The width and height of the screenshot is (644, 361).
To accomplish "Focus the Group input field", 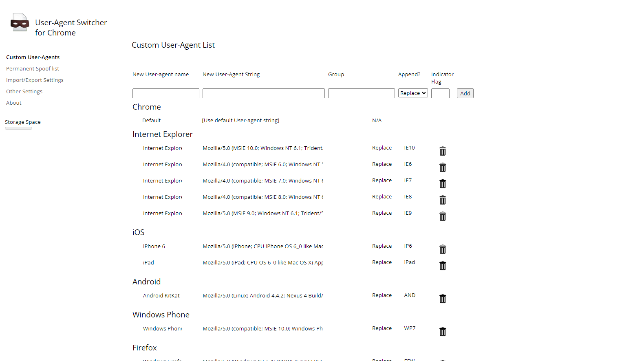I will (362, 93).
